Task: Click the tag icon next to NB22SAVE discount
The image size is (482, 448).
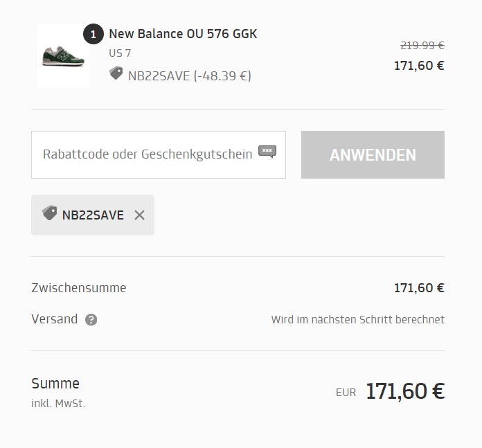Action: (116, 73)
